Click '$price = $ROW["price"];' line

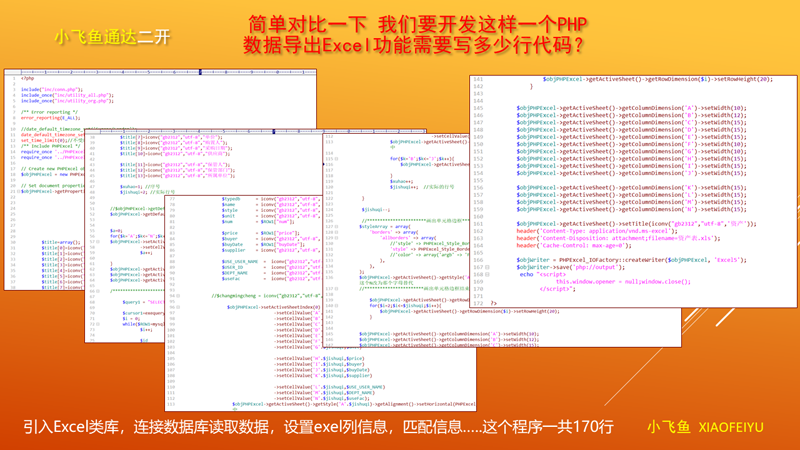click(259, 233)
